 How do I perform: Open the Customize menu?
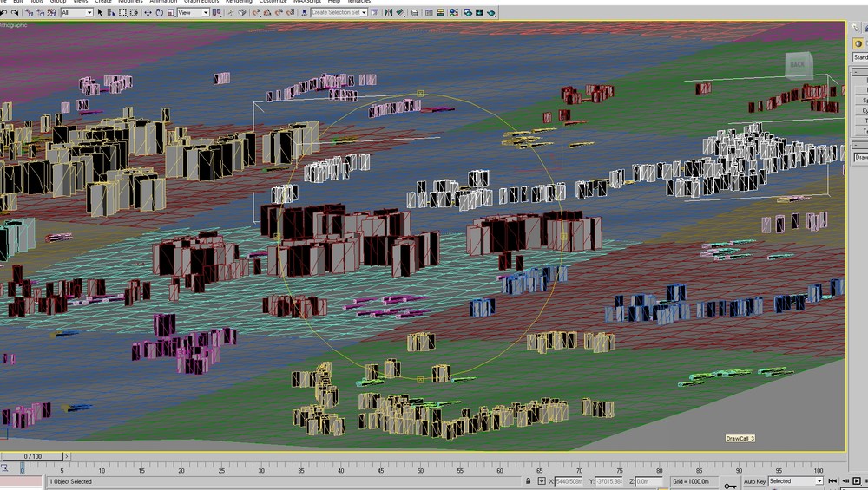tap(273, 2)
